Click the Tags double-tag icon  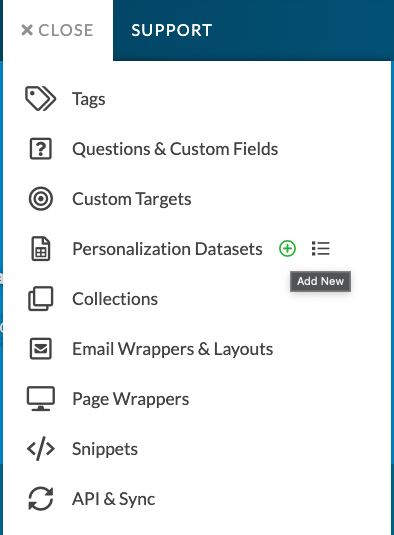click(x=41, y=99)
